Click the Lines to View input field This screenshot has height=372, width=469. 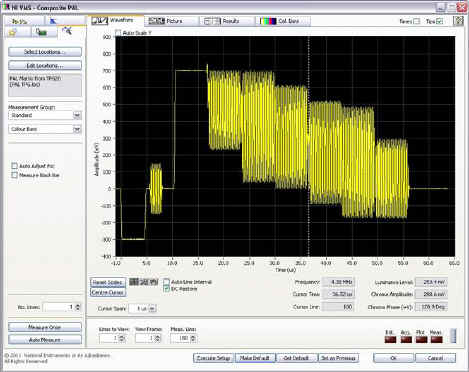[x=109, y=338]
